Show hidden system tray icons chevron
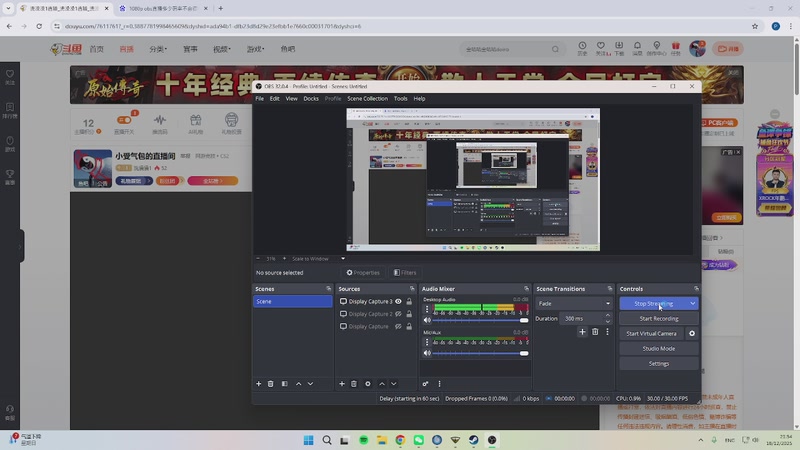The height and width of the screenshot is (450, 800). click(x=701, y=440)
